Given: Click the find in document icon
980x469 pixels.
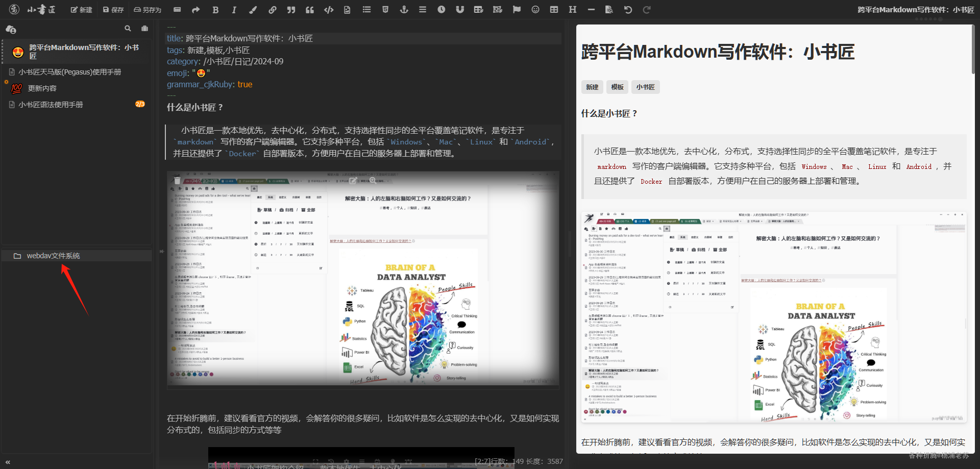Looking at the screenshot, I should [609, 10].
